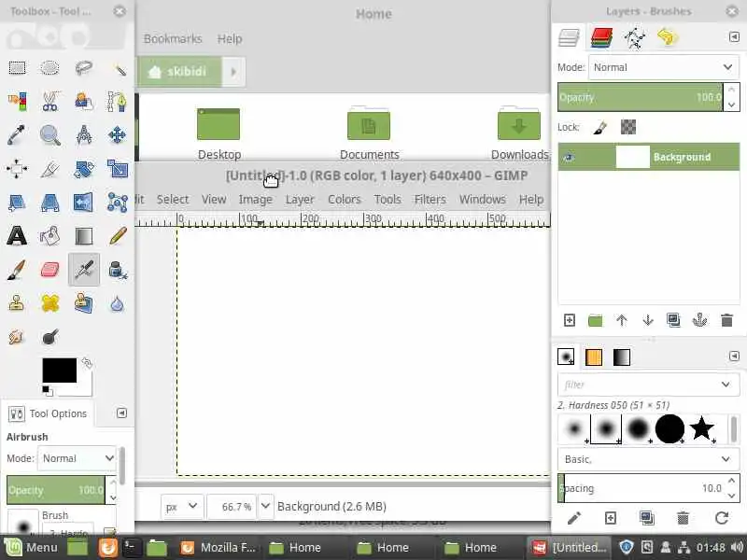Image resolution: width=747 pixels, height=560 pixels.
Task: Open the Colors menu in GIMP
Action: coord(344,200)
